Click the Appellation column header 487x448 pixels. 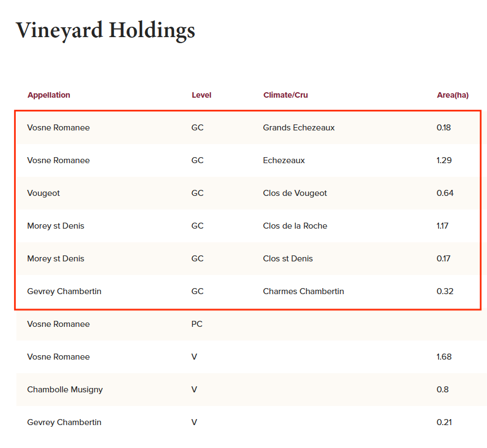click(x=49, y=95)
